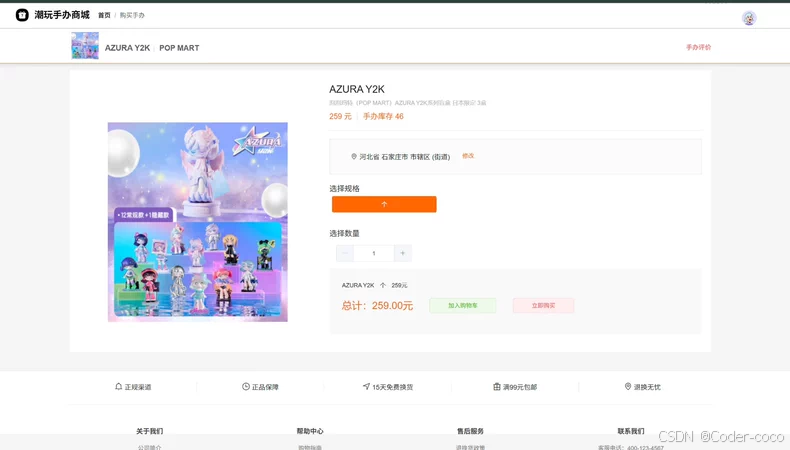Click the 手办库存 46 stock text

click(x=383, y=116)
